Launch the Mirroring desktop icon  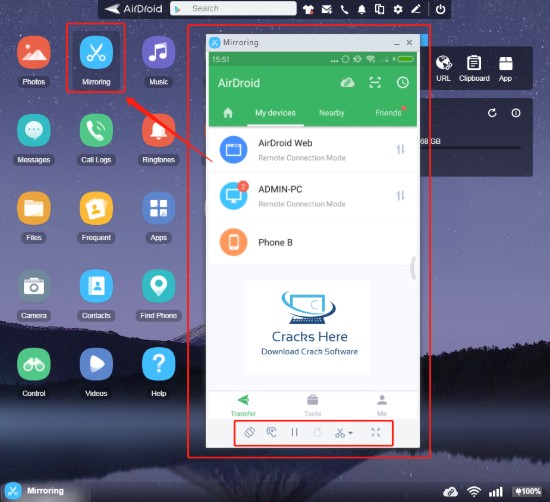(96, 53)
